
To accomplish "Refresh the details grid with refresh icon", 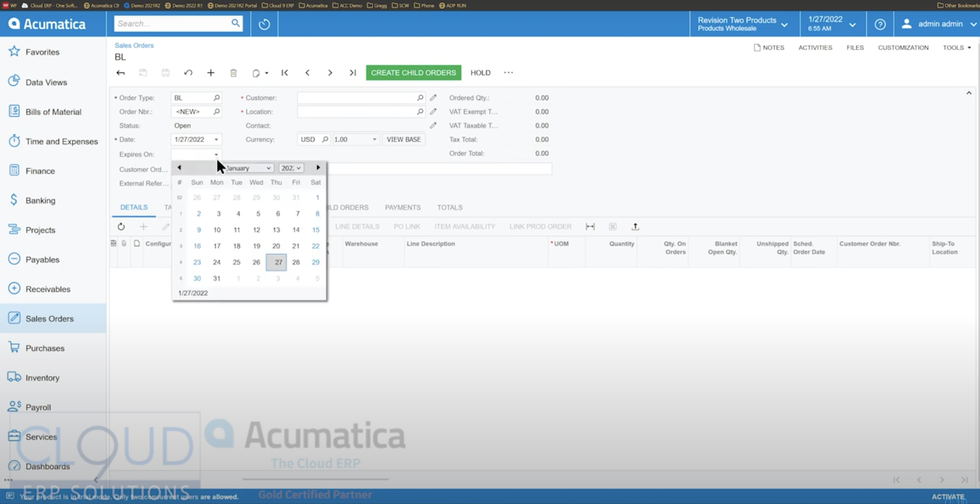I will (121, 226).
